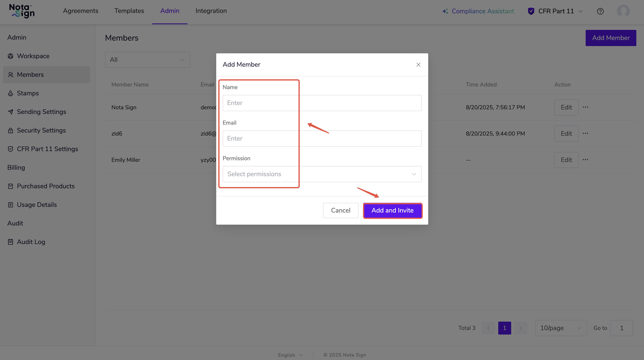Switch to the Templates tab
This screenshot has height=360, width=644.
(x=129, y=11)
